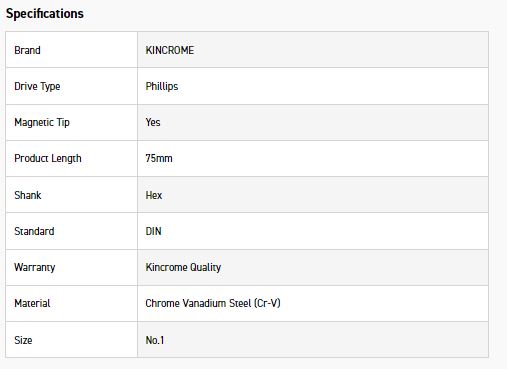Click the Specifications heading
507x369 pixels.
pos(45,14)
